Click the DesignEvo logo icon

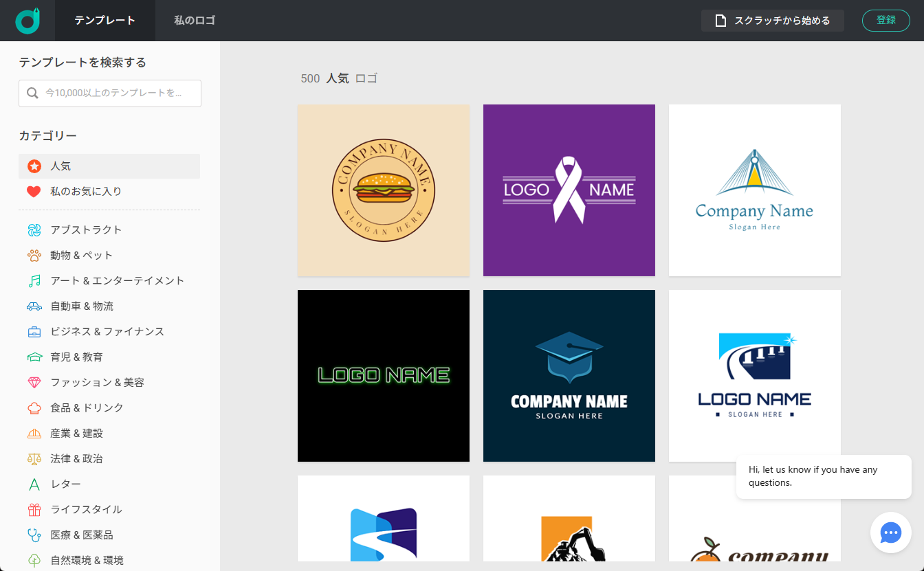(x=27, y=21)
